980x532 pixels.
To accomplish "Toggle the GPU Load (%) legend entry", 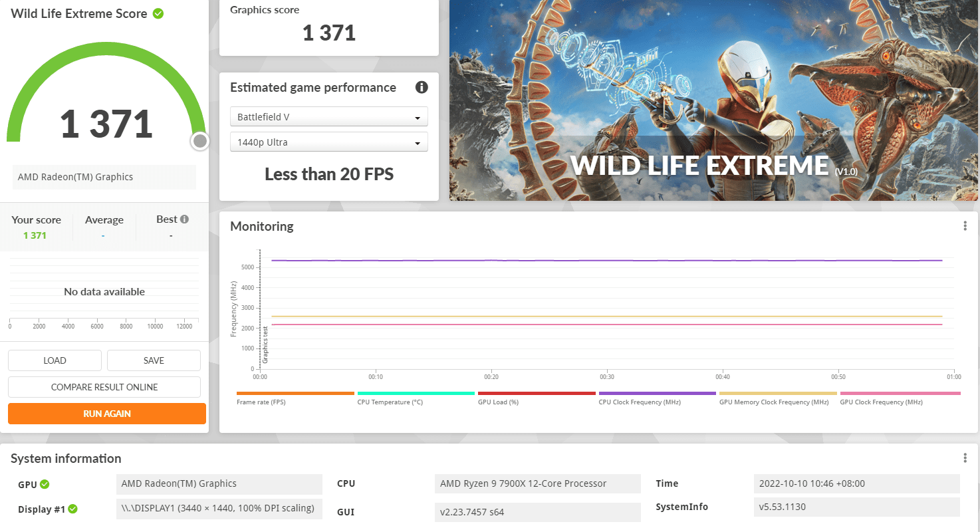I will 537,398.
